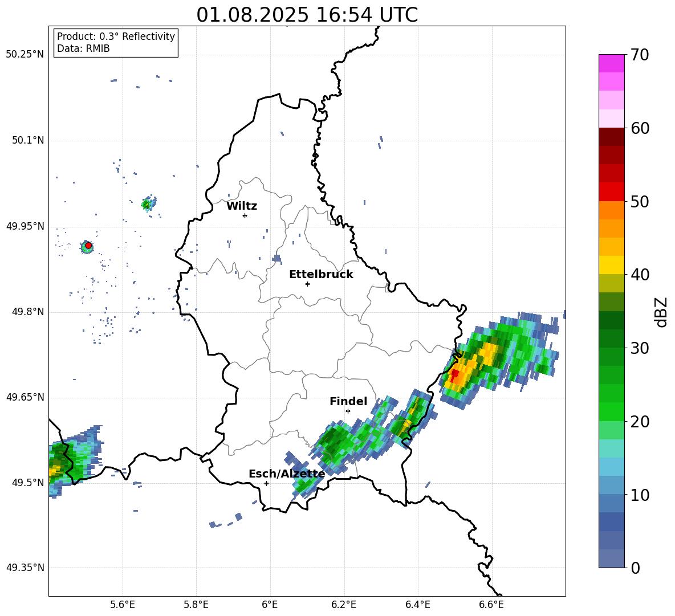Click the Esch/Alzette cross marker
675x616 pixels.
[266, 483]
